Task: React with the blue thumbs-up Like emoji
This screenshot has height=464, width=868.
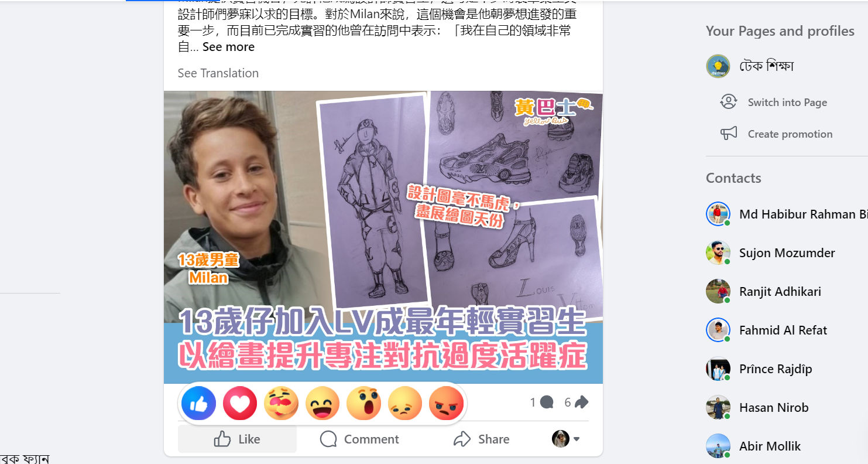Action: click(199, 403)
